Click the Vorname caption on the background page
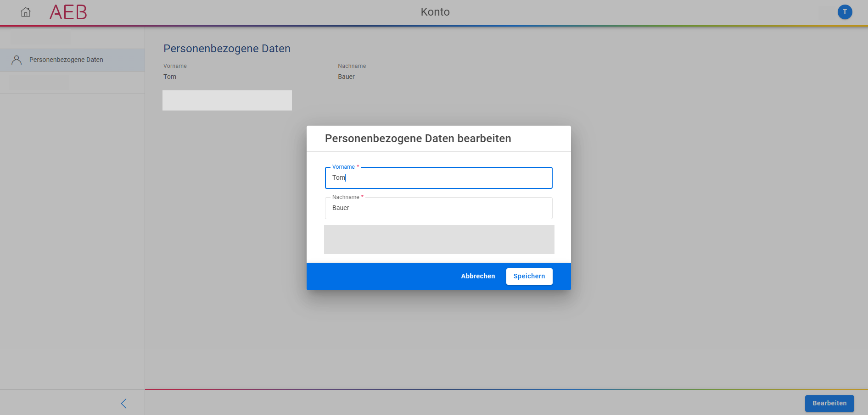The height and width of the screenshot is (415, 868). [175, 66]
